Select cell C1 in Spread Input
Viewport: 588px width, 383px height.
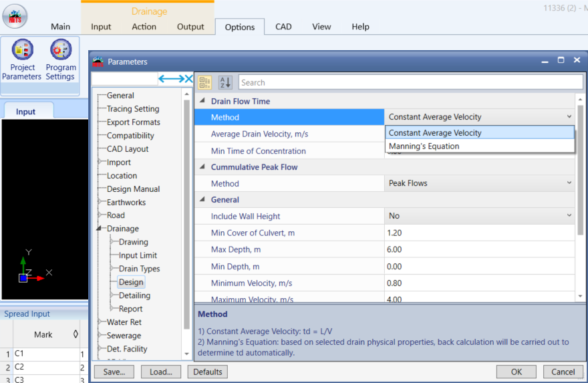[x=45, y=354]
